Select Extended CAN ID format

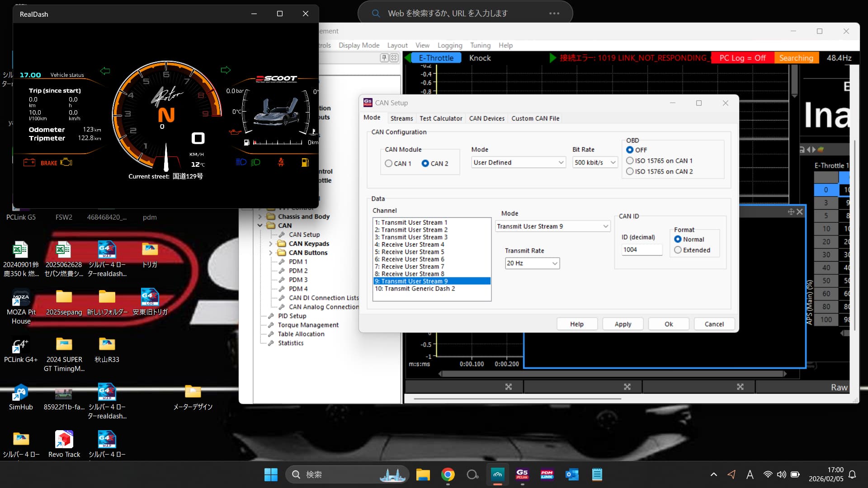(678, 250)
